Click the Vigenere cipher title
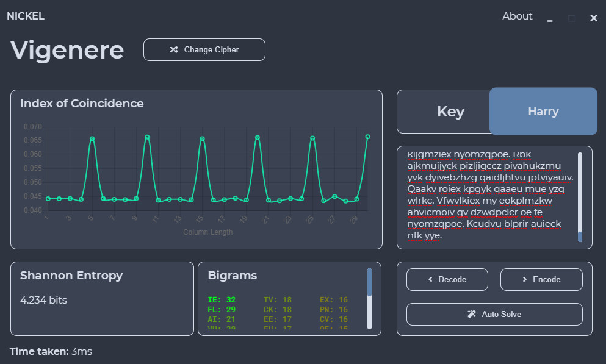The height and width of the screenshot is (364, 606). point(67,50)
